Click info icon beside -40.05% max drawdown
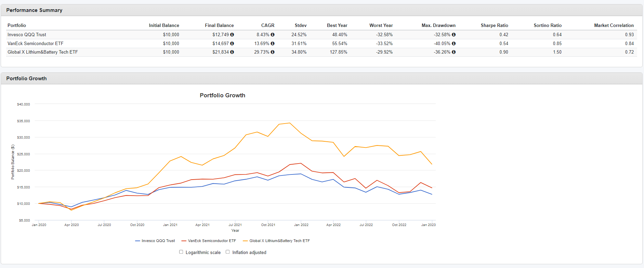Image resolution: width=644 pixels, height=268 pixels. tap(454, 44)
